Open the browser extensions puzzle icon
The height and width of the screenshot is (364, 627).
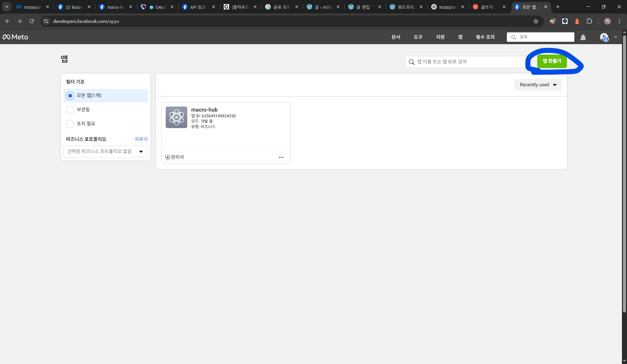point(589,21)
